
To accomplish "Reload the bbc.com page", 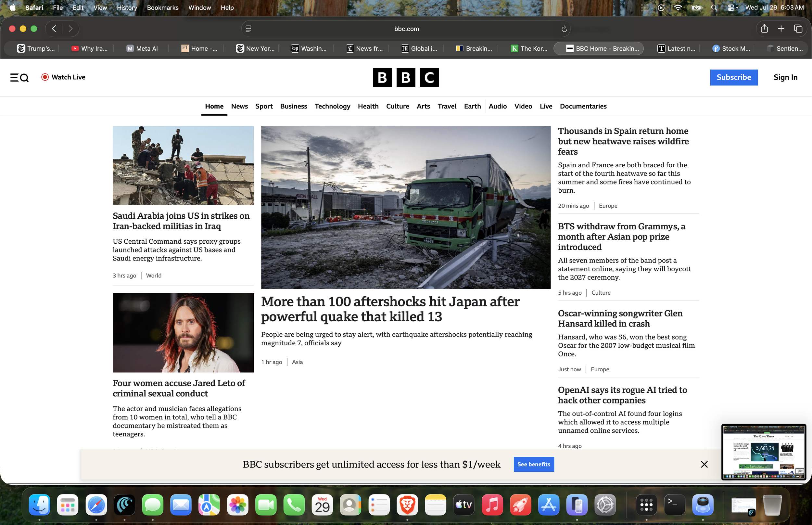I will click(x=564, y=29).
